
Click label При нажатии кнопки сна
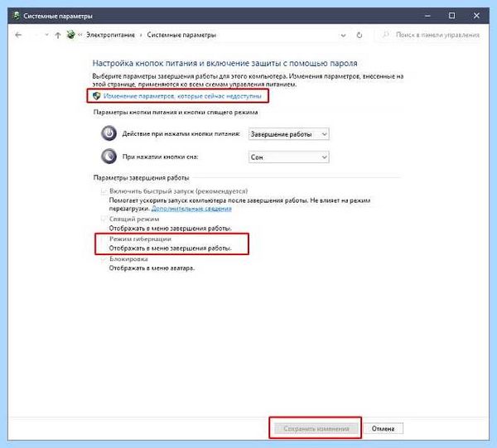(160, 157)
